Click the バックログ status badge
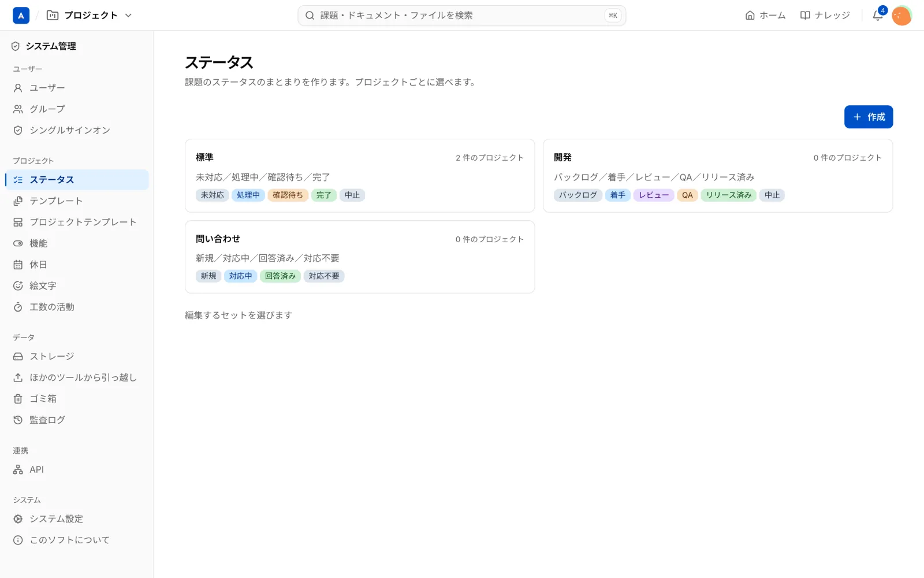 coord(578,195)
